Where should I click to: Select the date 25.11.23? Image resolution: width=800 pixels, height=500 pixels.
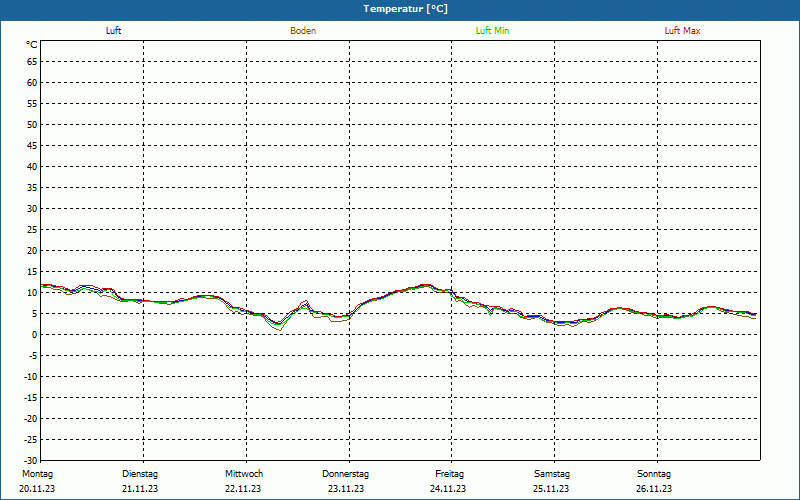click(551, 489)
